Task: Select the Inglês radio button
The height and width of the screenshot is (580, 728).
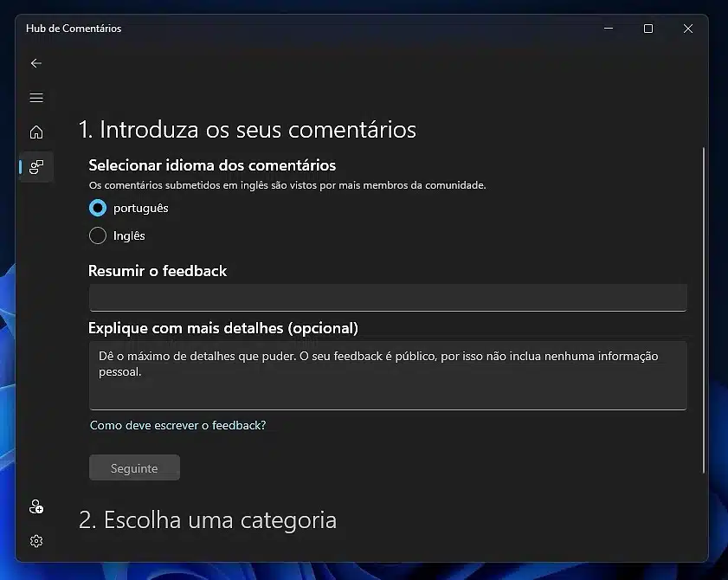Action: (98, 235)
